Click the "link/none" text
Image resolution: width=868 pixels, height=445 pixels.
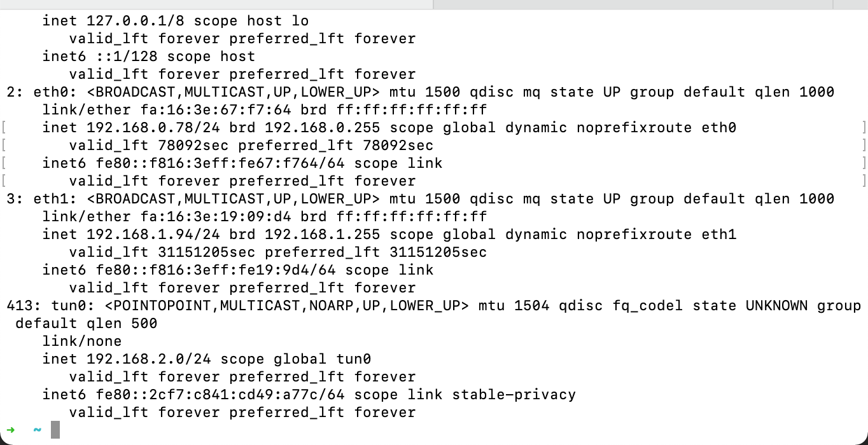tap(82, 341)
